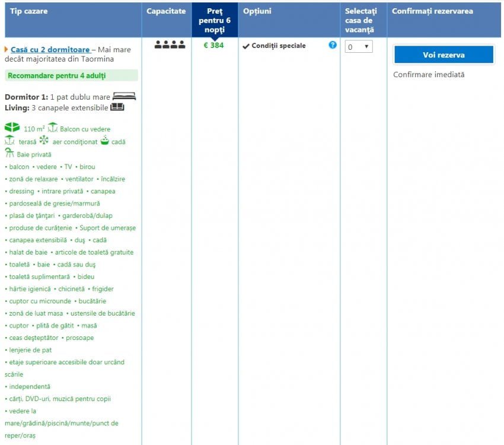Image resolution: width=504 pixels, height=445 pixels.
Task: Click the air conditioning snowflake icon
Action: click(x=44, y=141)
